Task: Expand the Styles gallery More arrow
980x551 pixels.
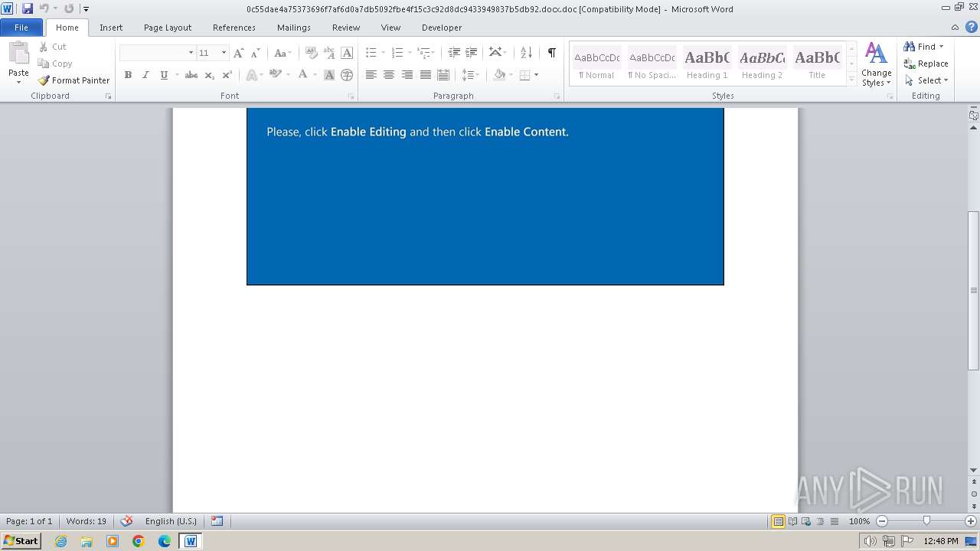Action: tap(851, 80)
